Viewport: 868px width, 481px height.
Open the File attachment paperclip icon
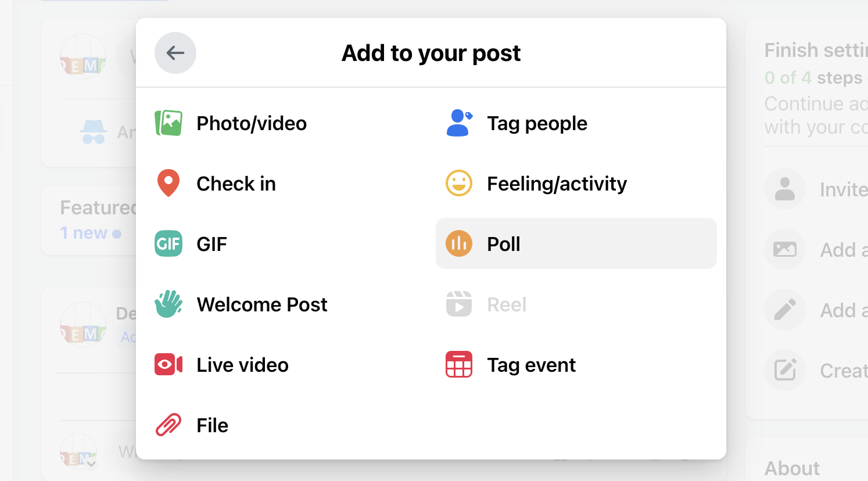pos(169,425)
